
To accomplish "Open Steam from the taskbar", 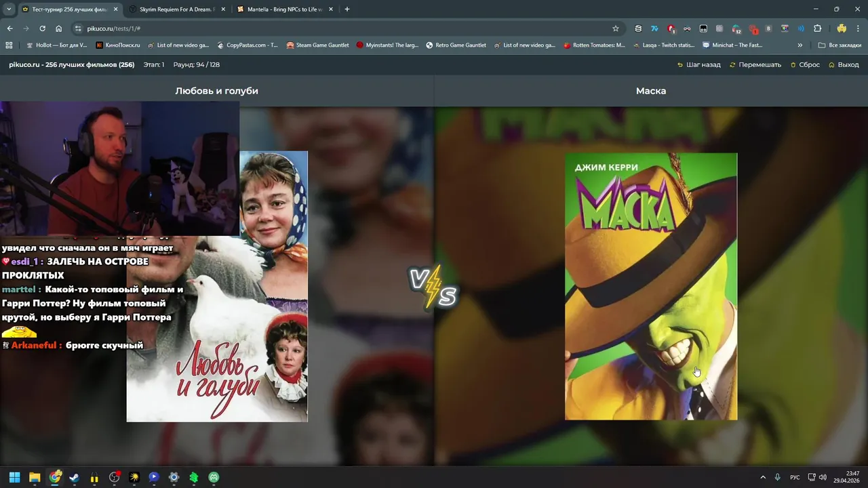I will point(75,477).
